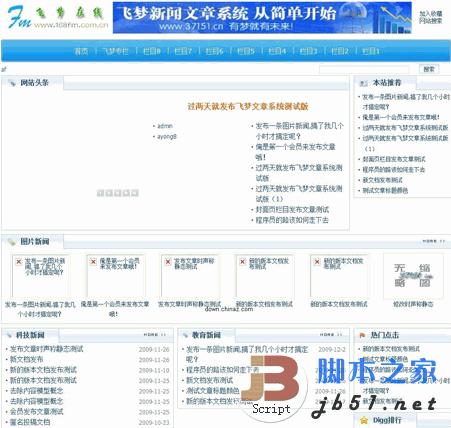The image size is (451, 428).
Task: Open thumbnail 发布文章时声称静态测试 in 图片新闻
Action: click(x=190, y=276)
